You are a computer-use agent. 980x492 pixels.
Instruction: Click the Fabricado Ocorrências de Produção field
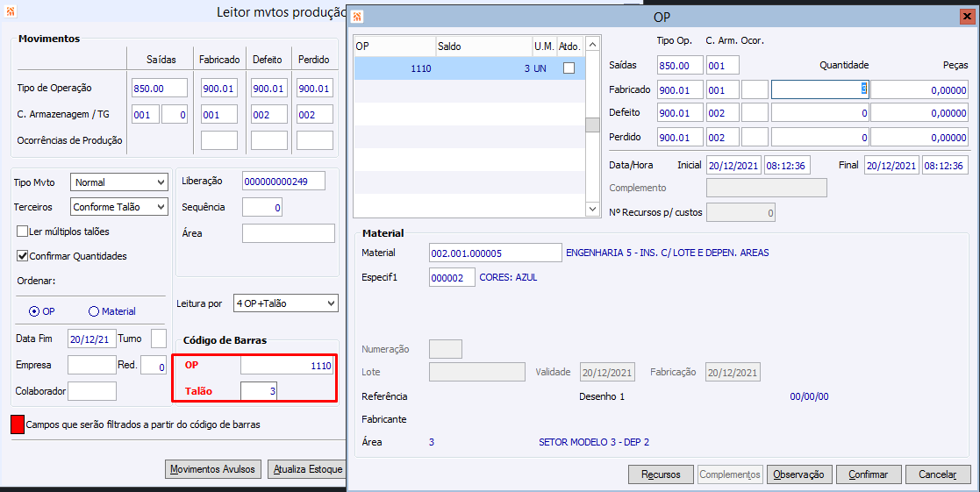click(219, 139)
